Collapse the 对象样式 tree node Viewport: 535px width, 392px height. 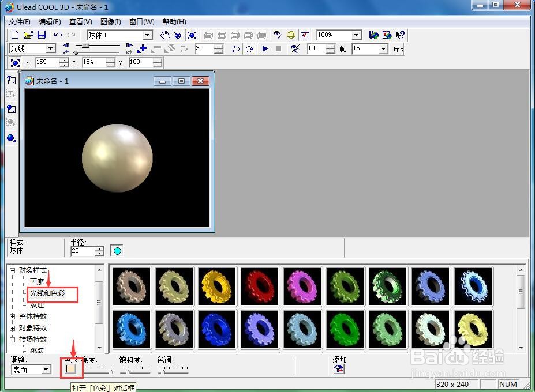tap(13, 270)
